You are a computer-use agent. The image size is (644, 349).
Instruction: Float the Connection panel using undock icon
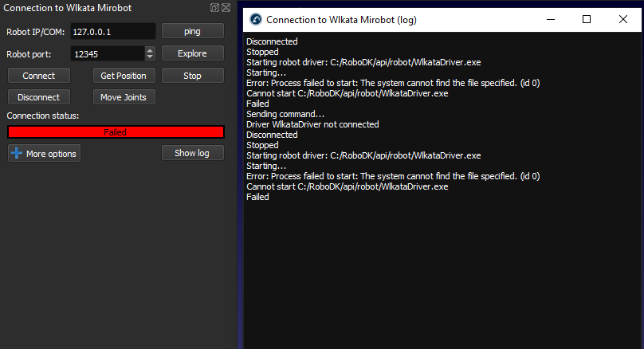tap(215, 7)
